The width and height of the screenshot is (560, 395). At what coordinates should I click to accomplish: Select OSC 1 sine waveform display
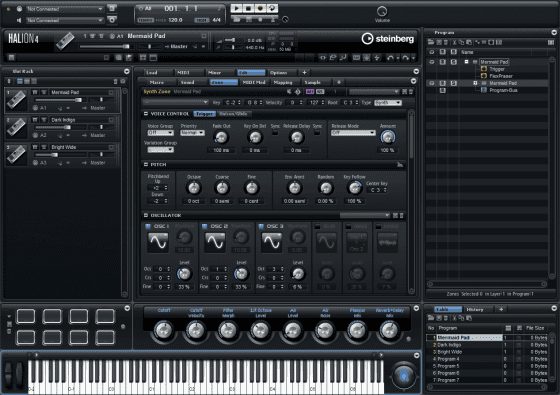pos(158,242)
